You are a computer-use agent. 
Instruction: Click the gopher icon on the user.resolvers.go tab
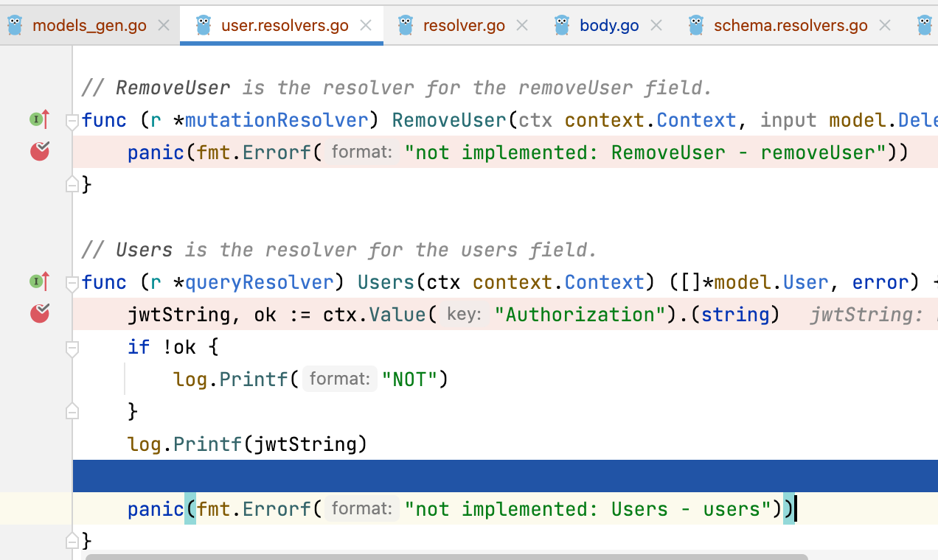point(203,24)
